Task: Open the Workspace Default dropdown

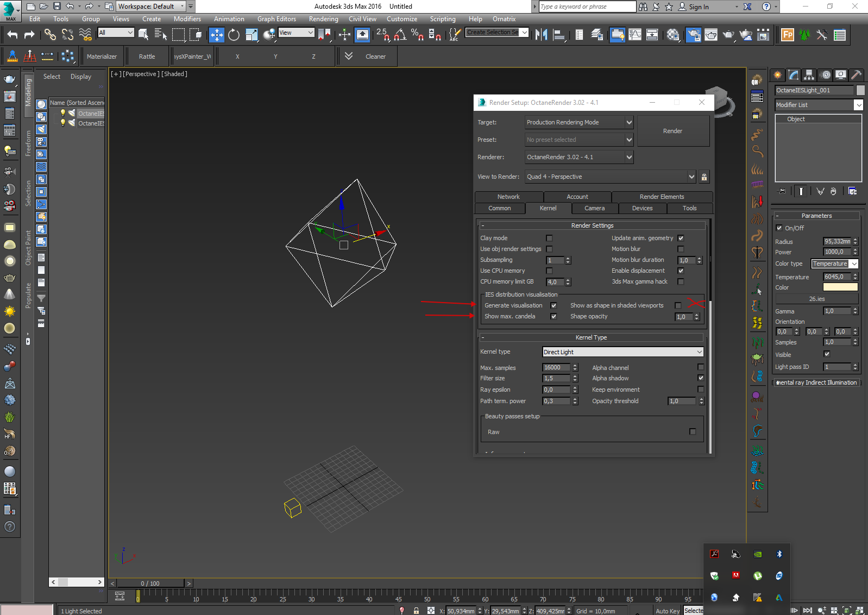Action: point(151,7)
